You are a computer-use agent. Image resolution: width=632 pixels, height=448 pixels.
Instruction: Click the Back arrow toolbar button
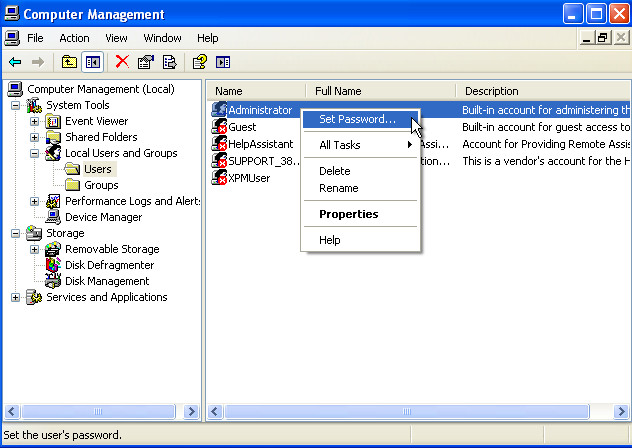click(15, 62)
